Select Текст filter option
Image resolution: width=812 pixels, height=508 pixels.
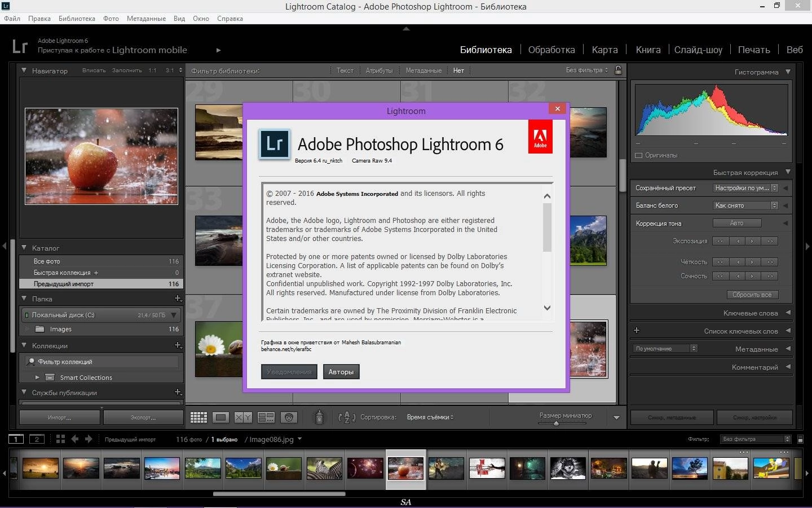tap(345, 71)
